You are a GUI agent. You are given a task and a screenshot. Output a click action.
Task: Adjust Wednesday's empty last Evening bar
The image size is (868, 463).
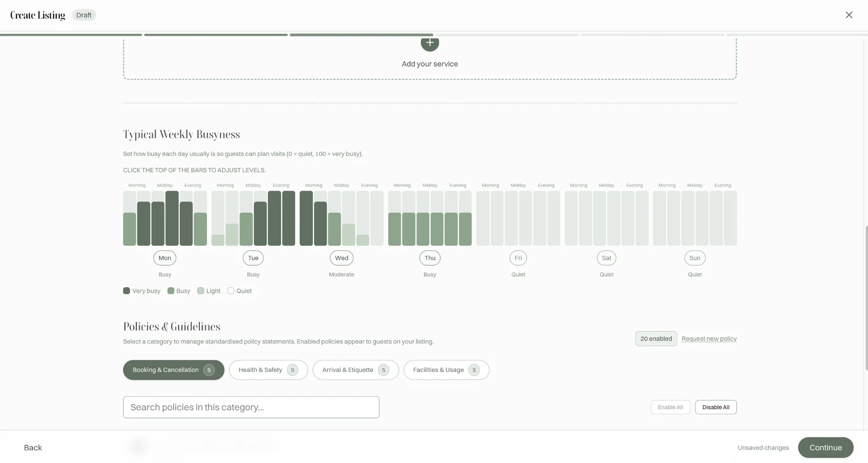tap(377, 218)
